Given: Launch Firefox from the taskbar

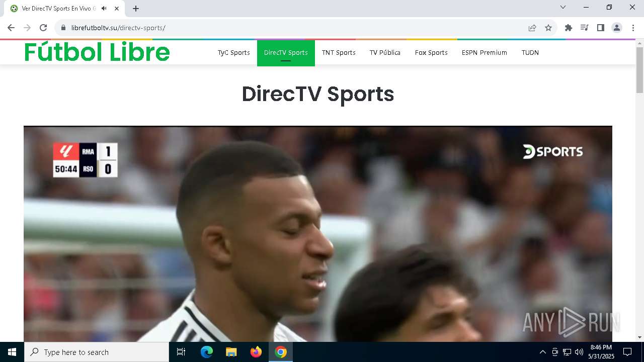Looking at the screenshot, I should point(256,352).
